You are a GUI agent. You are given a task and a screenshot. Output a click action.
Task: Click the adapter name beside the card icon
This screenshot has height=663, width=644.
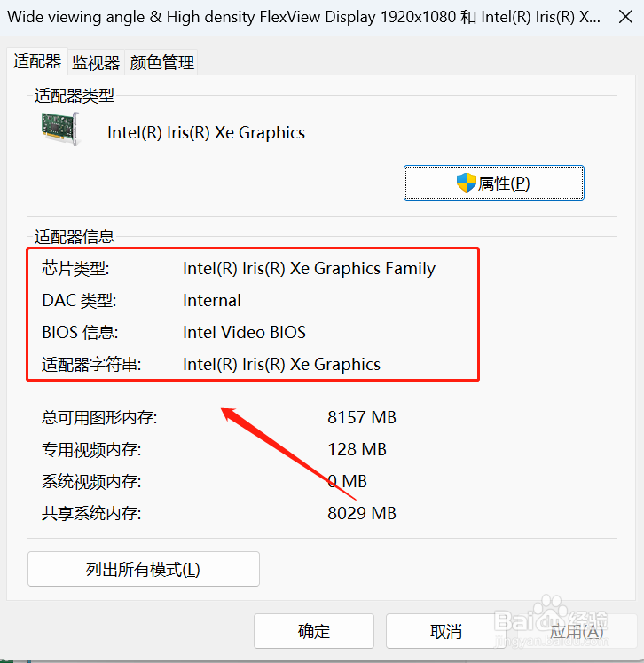pyautogui.click(x=206, y=133)
